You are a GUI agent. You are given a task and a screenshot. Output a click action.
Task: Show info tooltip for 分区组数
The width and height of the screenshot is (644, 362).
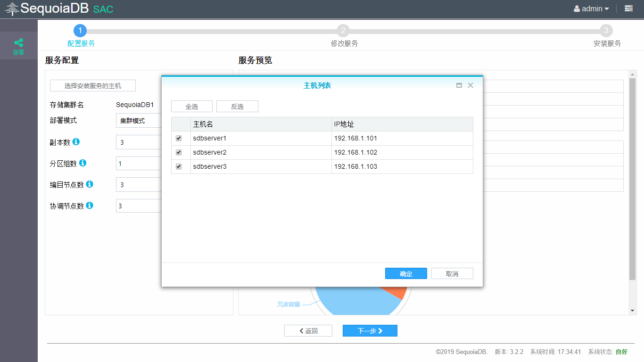(83, 163)
